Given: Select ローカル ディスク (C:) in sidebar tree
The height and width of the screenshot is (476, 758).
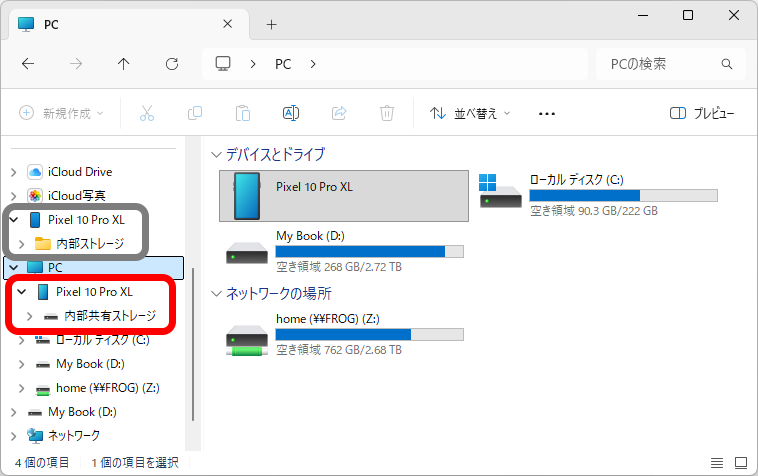Looking at the screenshot, I should (102, 340).
